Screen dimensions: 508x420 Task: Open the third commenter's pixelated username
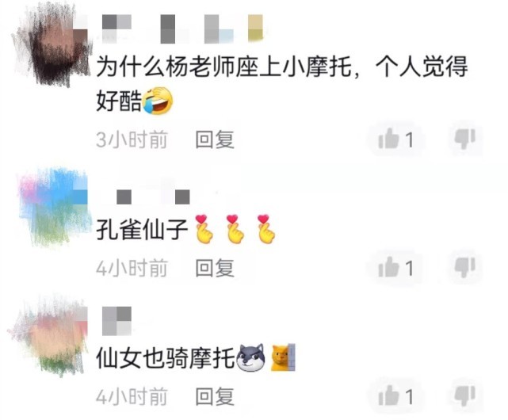116,321
